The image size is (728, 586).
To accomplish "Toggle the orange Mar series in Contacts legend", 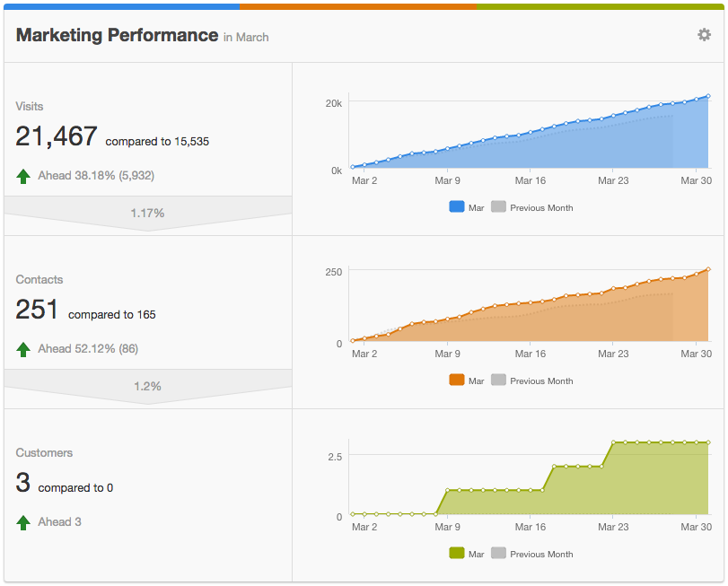I will [457, 380].
